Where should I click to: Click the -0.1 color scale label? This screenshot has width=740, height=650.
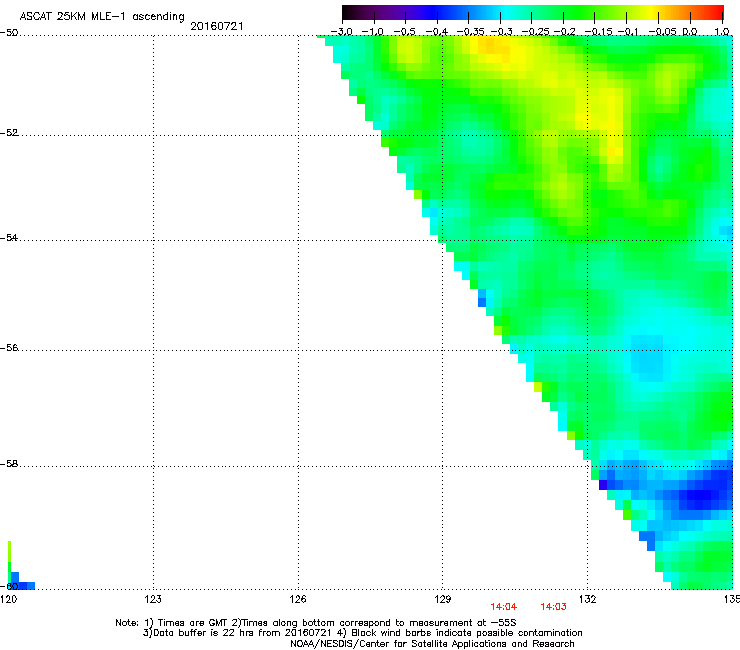[628, 32]
